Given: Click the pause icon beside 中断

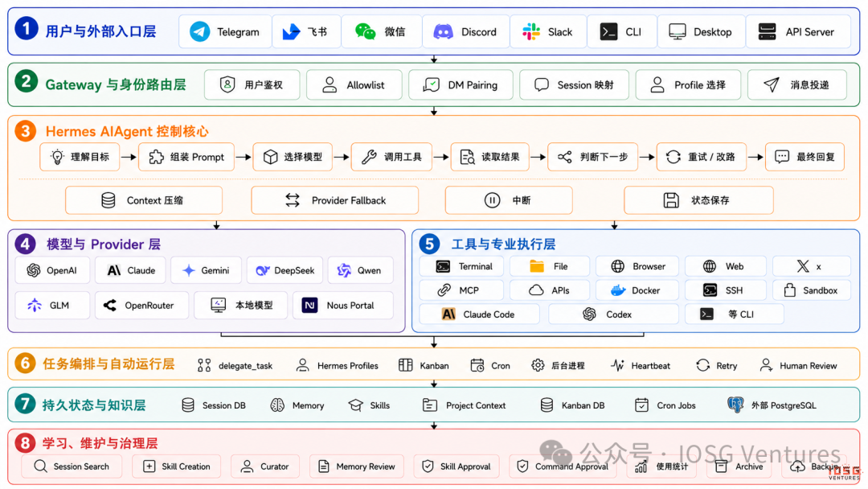Looking at the screenshot, I should click(492, 200).
